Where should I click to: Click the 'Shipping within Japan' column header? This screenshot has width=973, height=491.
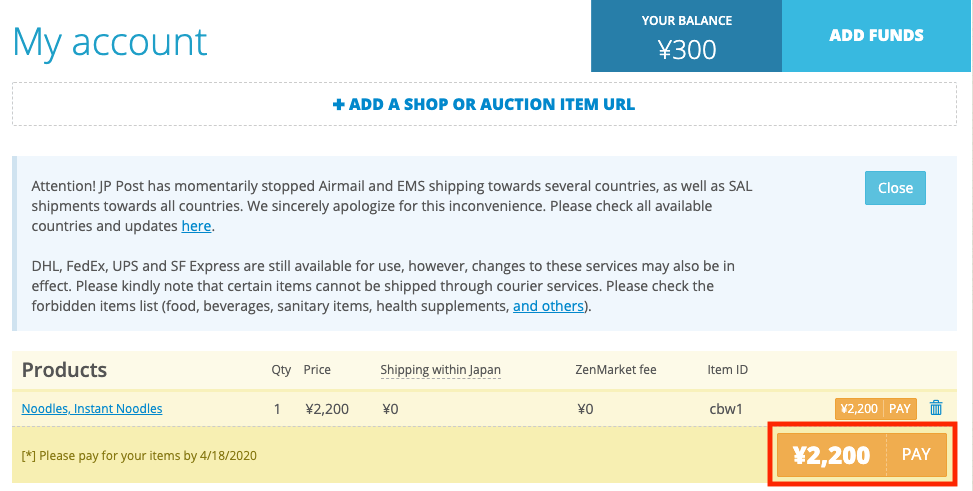[441, 370]
